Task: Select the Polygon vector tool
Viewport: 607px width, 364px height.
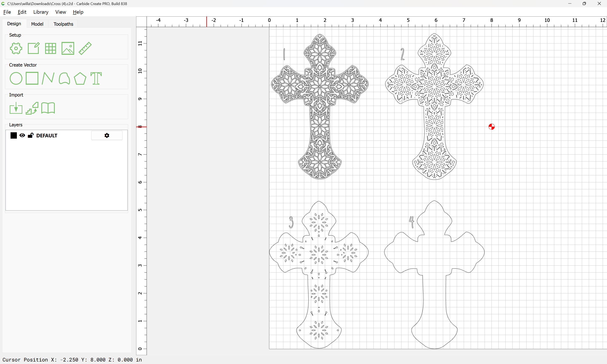Action: pos(80,79)
